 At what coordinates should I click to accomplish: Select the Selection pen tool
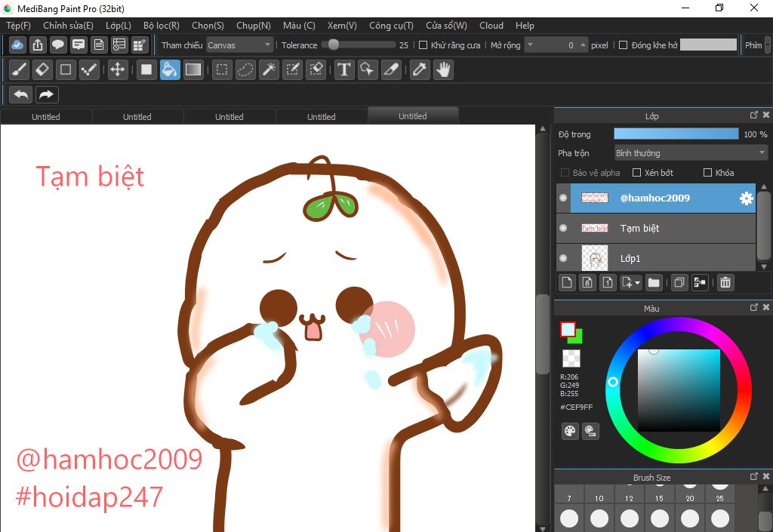[x=292, y=69]
